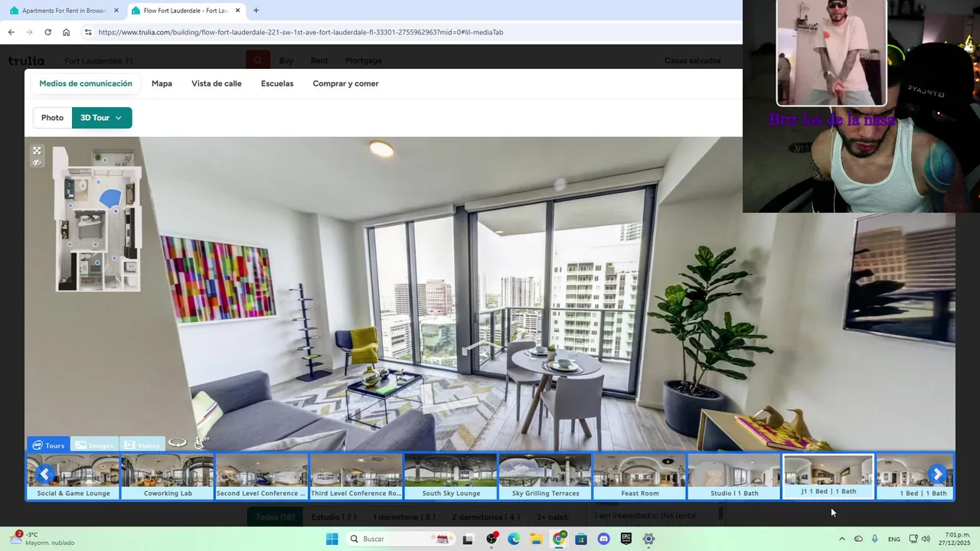980x551 pixels.
Task: Close the Flow Fort Lauderdale browser tab
Action: pos(237,11)
